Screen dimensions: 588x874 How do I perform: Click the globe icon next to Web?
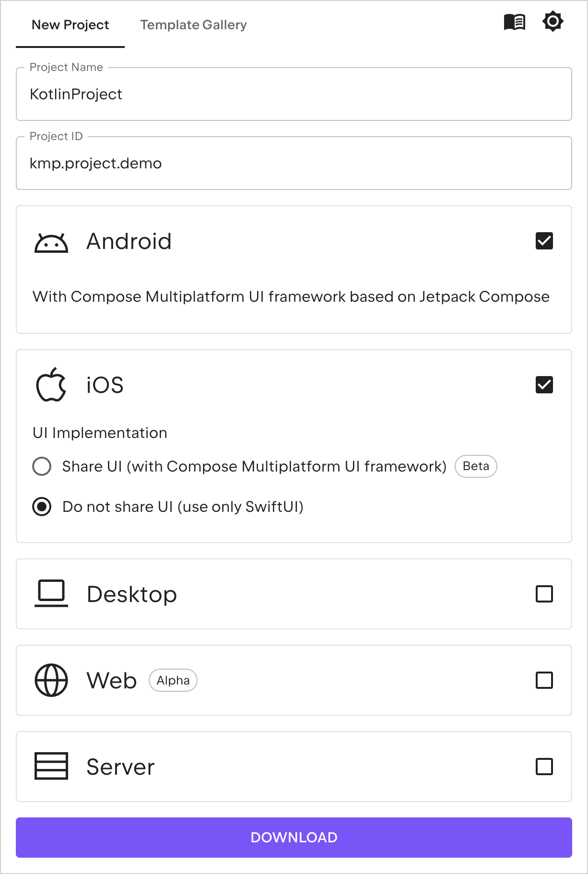(51, 680)
